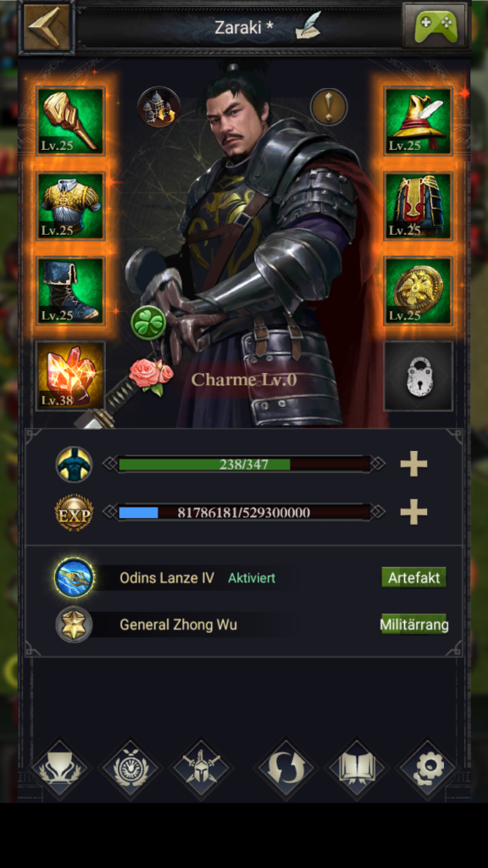Open the green game controller icon

pyautogui.click(x=435, y=25)
